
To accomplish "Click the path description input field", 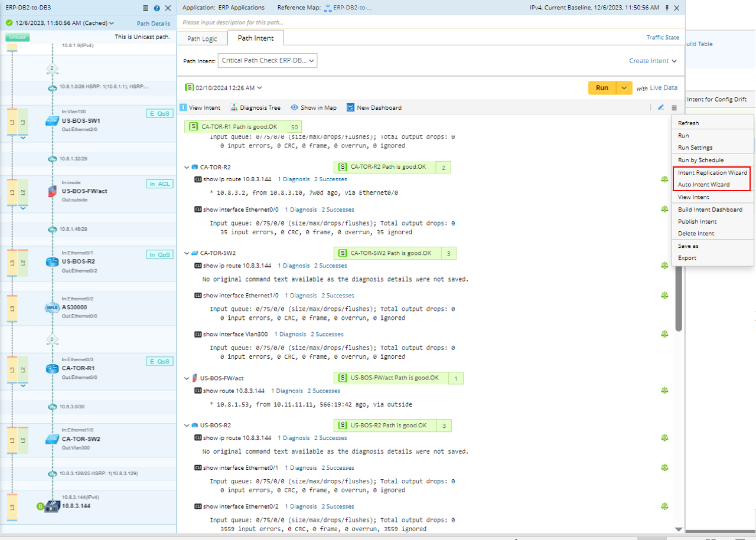I will coord(413,22).
